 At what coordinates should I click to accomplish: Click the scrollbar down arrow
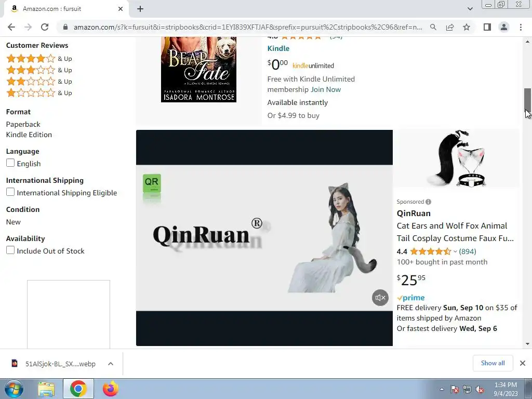527,344
